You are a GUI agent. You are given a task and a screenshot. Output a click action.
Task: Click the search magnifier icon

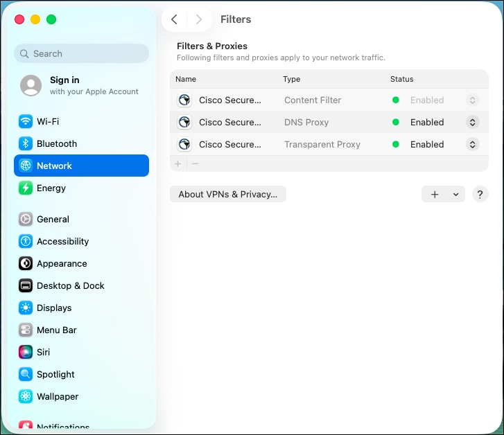tap(24, 53)
